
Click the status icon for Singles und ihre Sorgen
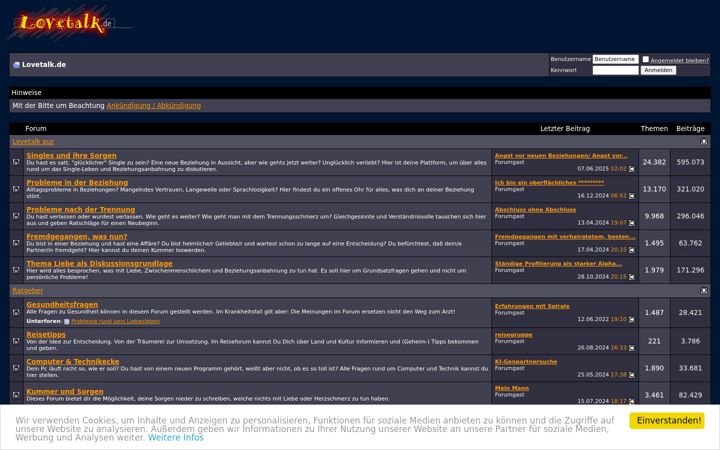[x=16, y=162]
